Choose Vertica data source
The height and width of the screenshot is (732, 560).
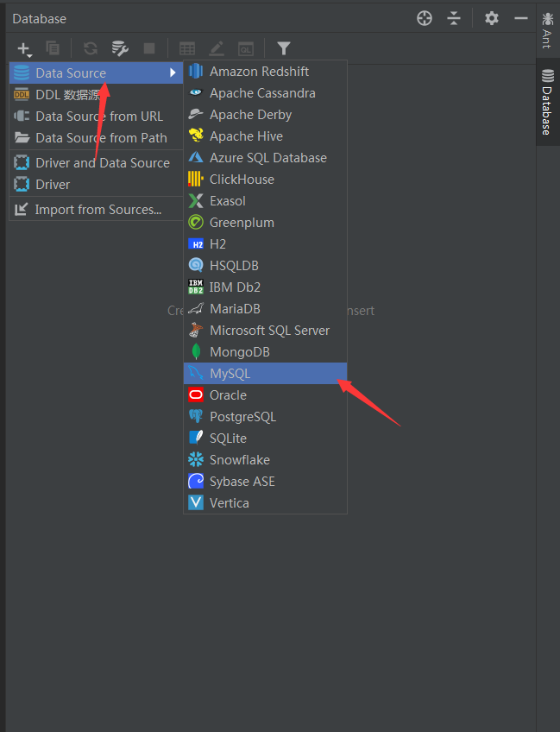pos(265,502)
